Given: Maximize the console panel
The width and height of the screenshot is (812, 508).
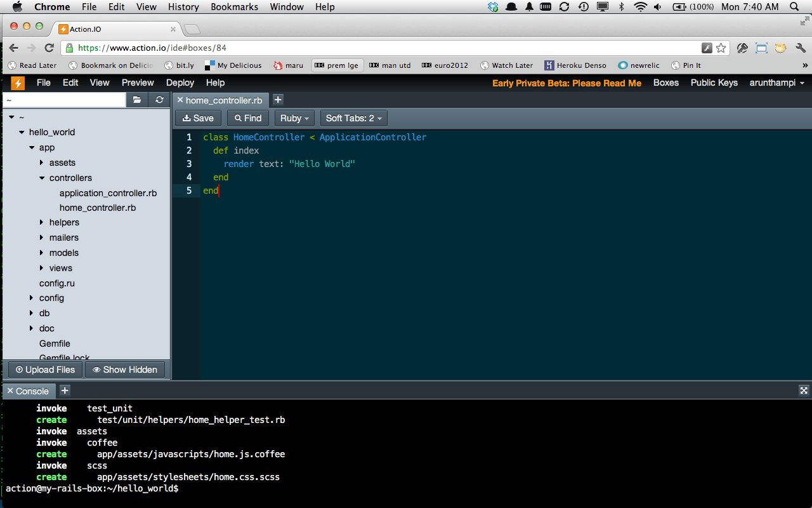Looking at the screenshot, I should coord(804,391).
